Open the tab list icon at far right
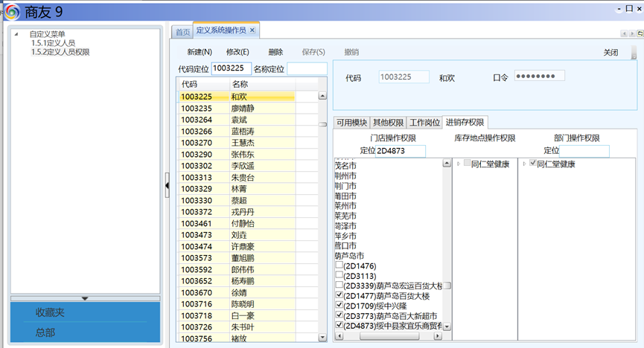The width and height of the screenshot is (644, 348). click(640, 33)
